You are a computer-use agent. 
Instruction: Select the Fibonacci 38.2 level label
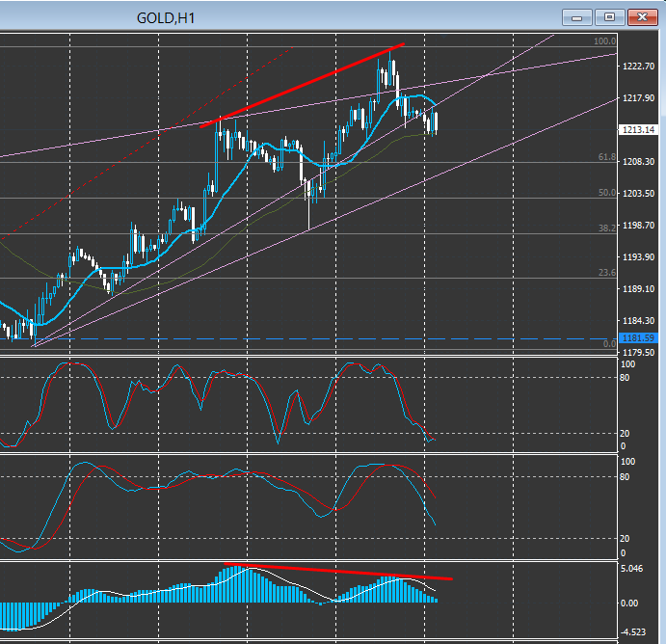(x=606, y=228)
